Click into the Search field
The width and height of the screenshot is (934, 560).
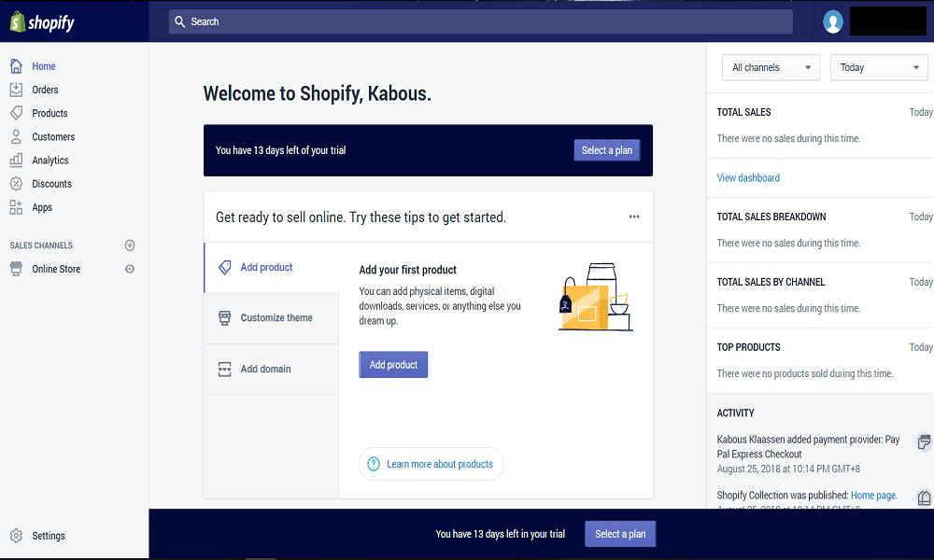click(481, 21)
